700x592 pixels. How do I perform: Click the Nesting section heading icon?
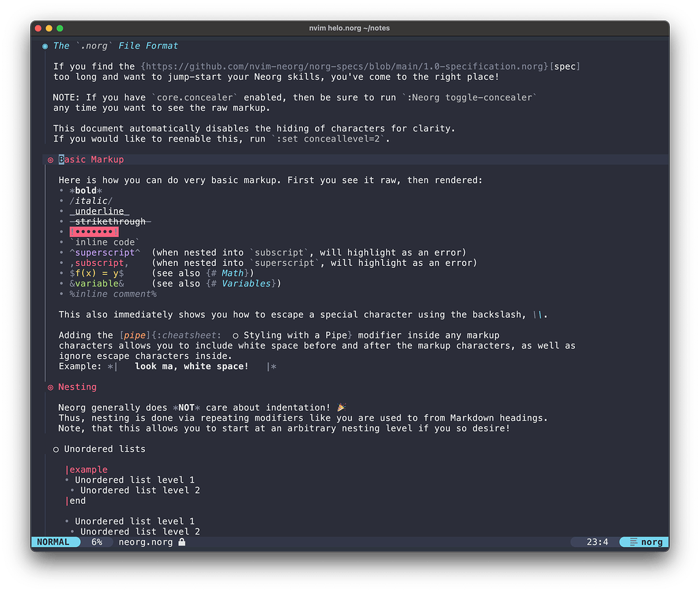click(50, 386)
